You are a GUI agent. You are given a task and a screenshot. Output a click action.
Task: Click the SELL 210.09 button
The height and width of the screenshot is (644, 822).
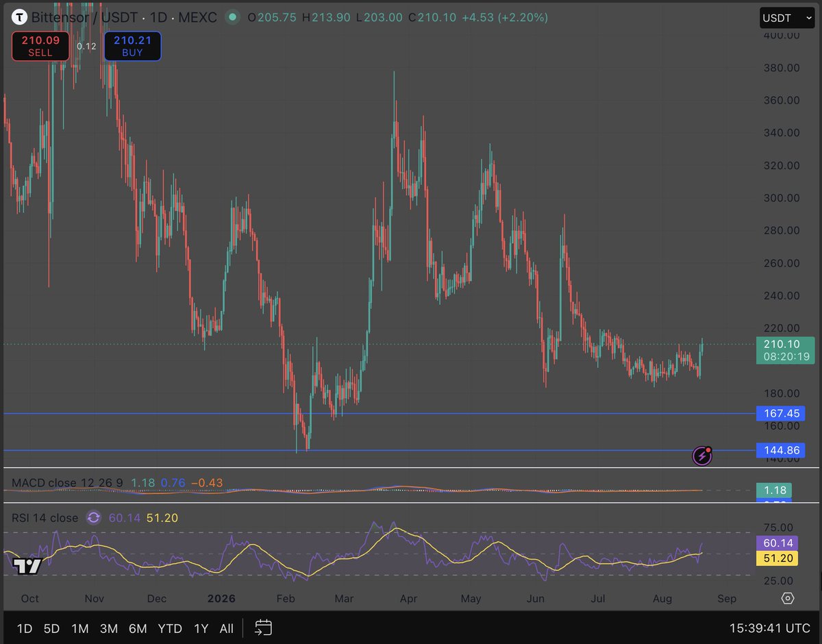click(x=40, y=46)
